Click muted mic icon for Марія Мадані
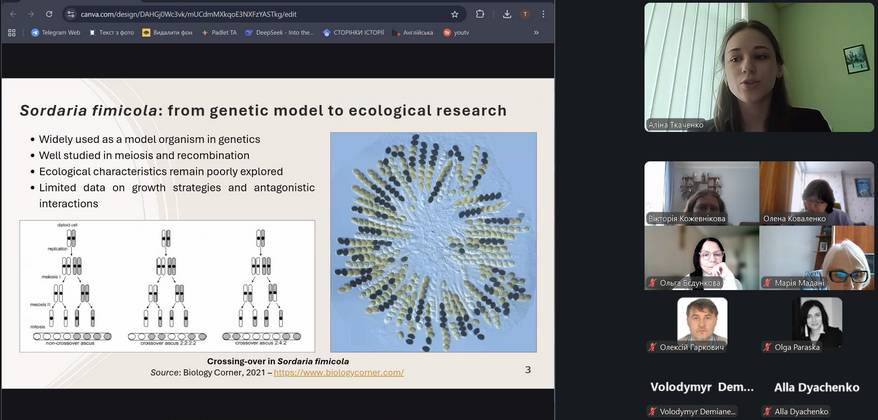The image size is (878, 420). pyautogui.click(x=768, y=283)
